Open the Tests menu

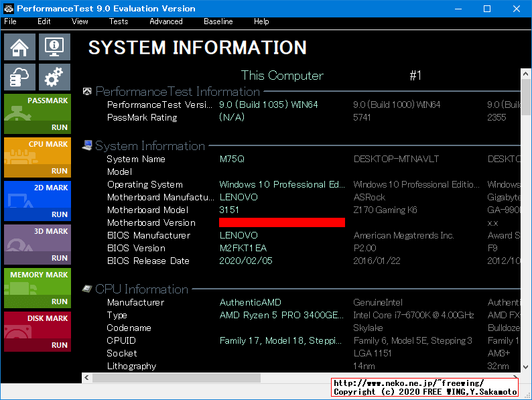(119, 21)
